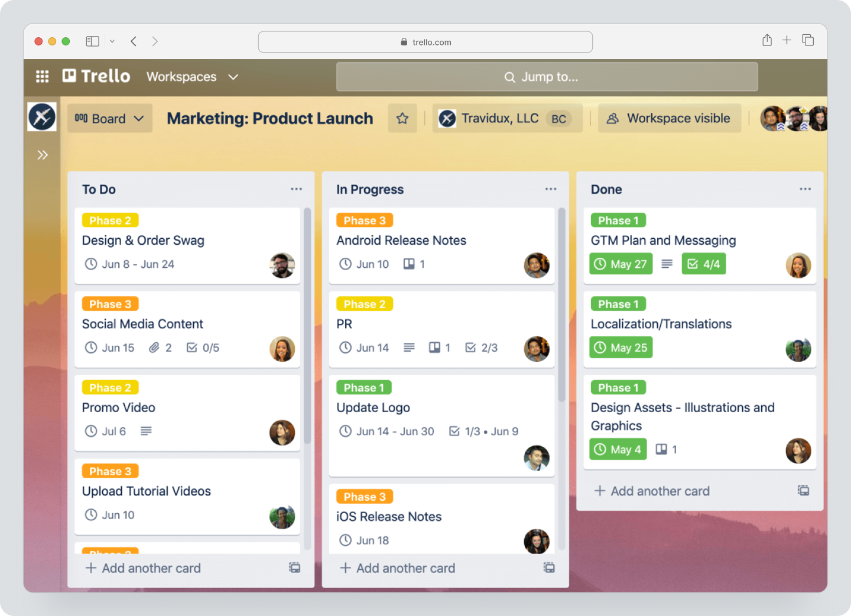Open the Travidux, LLC workspace icon
The width and height of the screenshot is (851, 616).
coord(447,118)
